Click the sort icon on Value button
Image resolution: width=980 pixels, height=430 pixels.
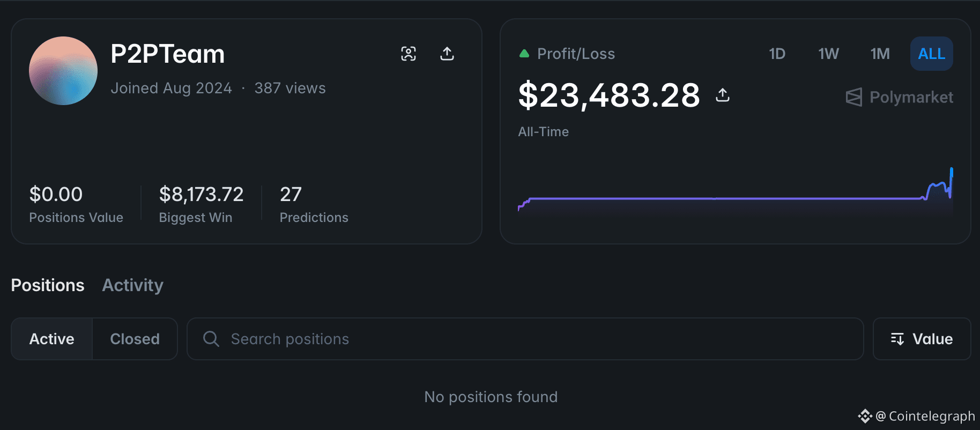pyautogui.click(x=897, y=339)
